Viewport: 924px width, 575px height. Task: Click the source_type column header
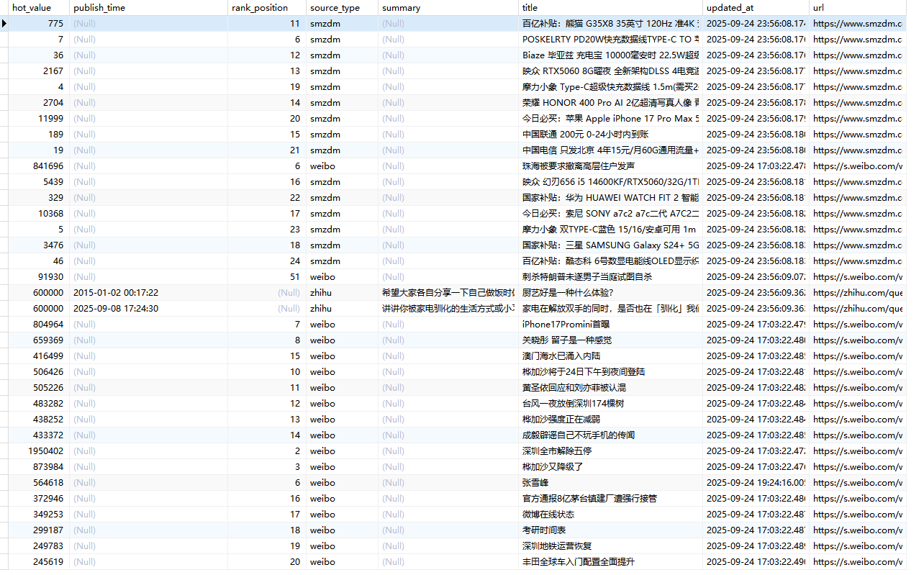tap(335, 7)
